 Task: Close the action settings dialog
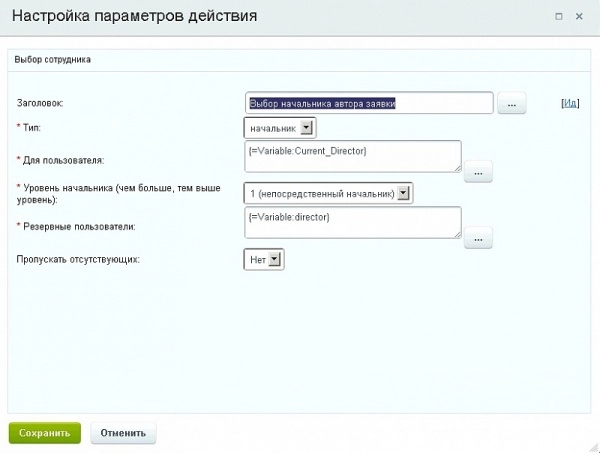581,16
